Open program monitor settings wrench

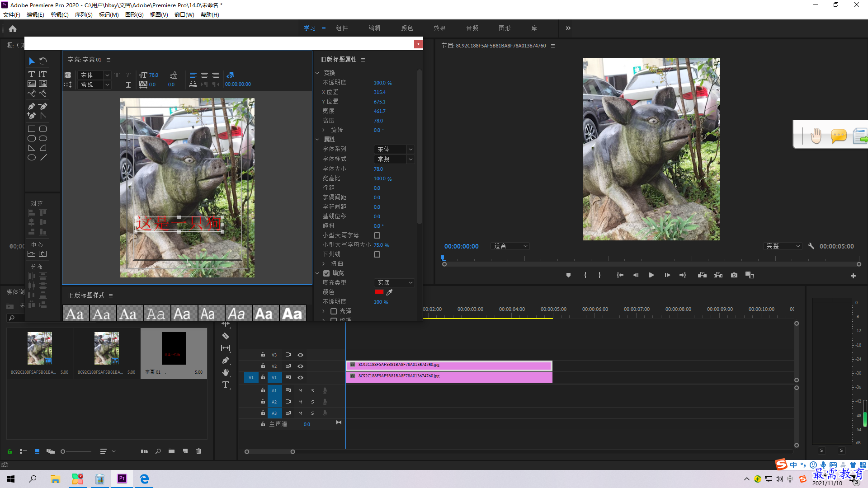click(811, 246)
